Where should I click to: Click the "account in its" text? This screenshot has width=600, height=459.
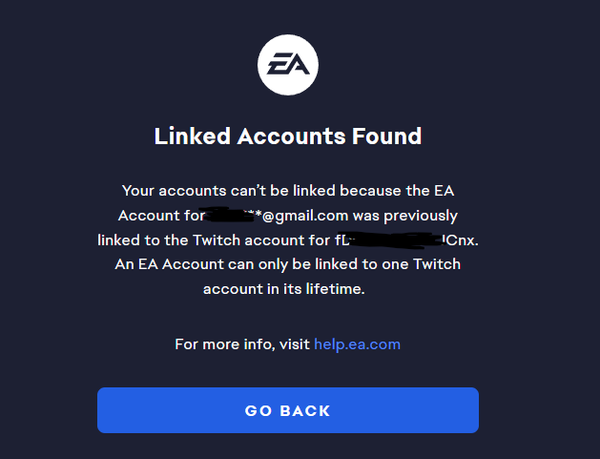tap(252, 289)
